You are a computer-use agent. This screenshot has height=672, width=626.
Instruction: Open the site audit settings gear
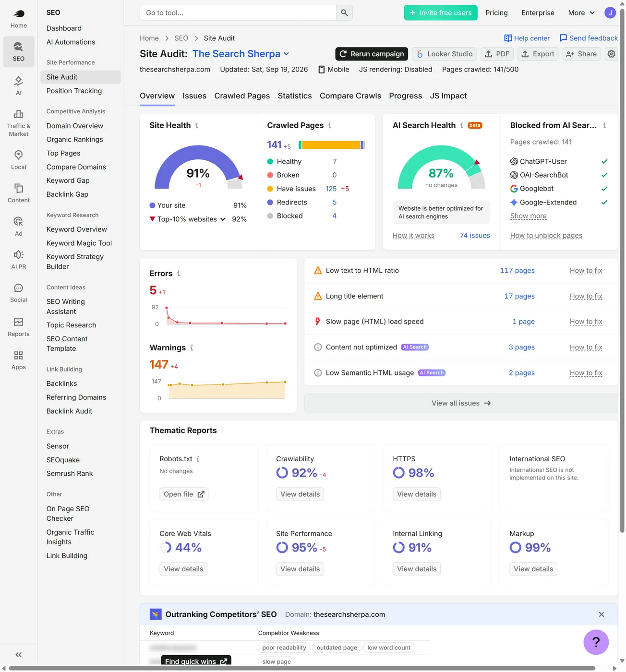(611, 54)
